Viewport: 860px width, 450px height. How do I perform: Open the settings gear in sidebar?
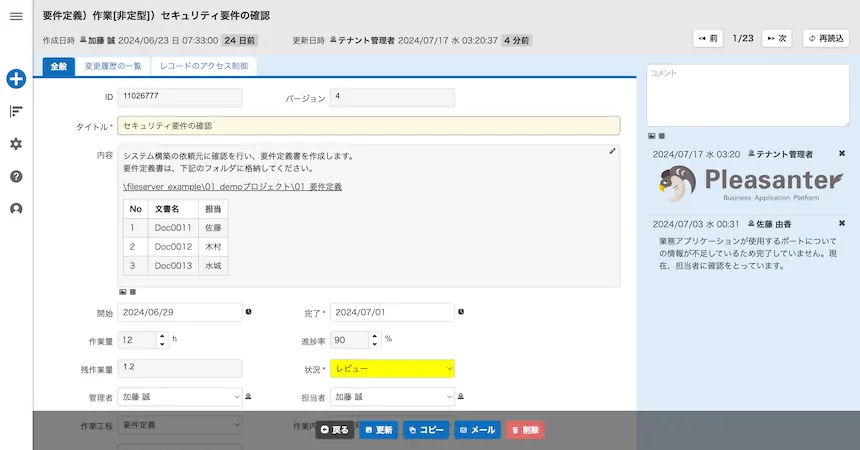point(16,144)
